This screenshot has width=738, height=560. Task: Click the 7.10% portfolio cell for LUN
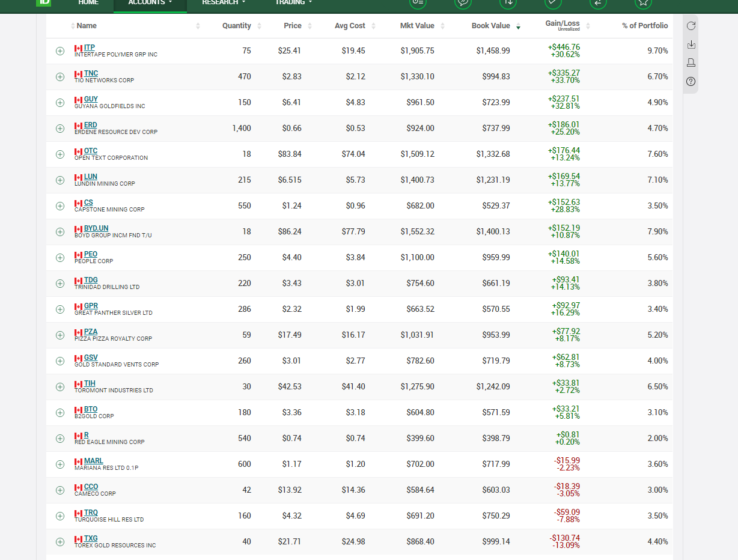[657, 180]
